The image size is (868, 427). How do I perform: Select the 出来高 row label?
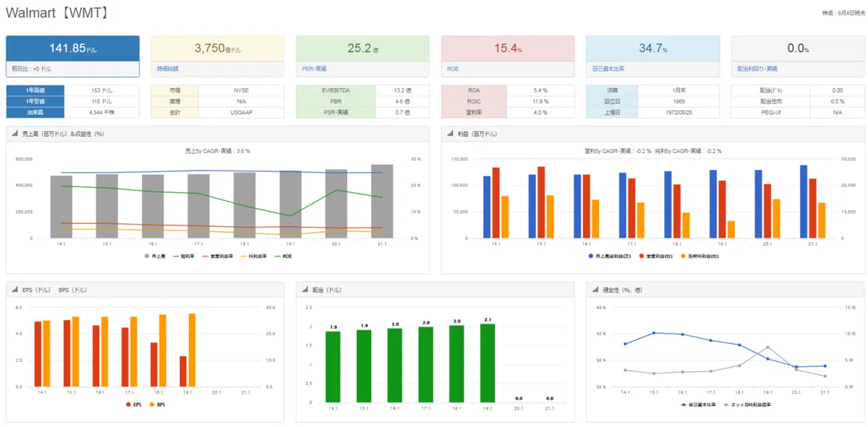click(35, 113)
